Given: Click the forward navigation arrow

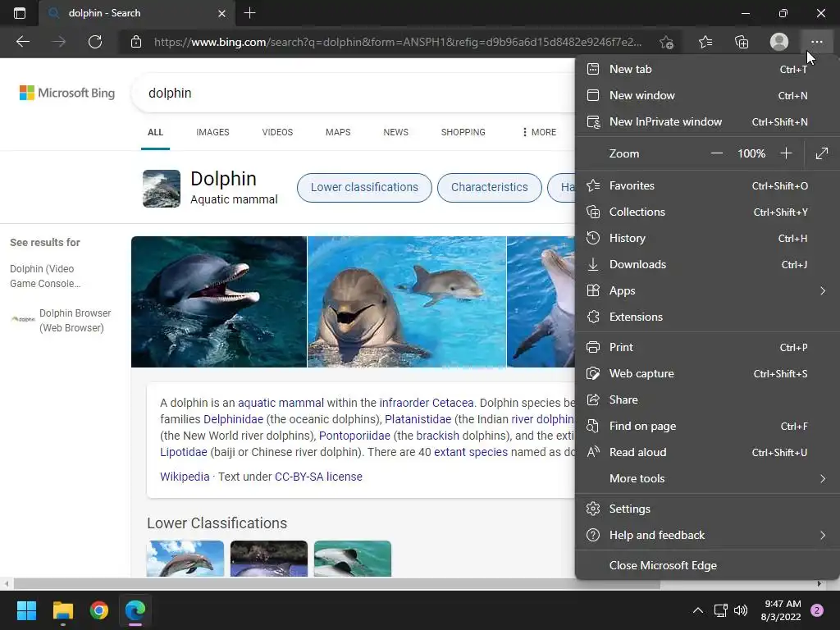Looking at the screenshot, I should 58,42.
